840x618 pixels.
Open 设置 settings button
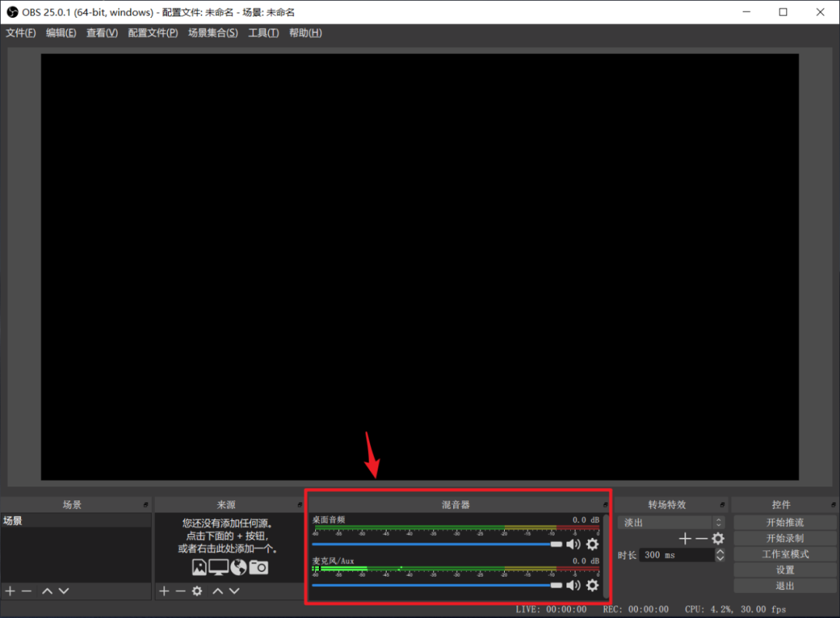click(x=785, y=570)
